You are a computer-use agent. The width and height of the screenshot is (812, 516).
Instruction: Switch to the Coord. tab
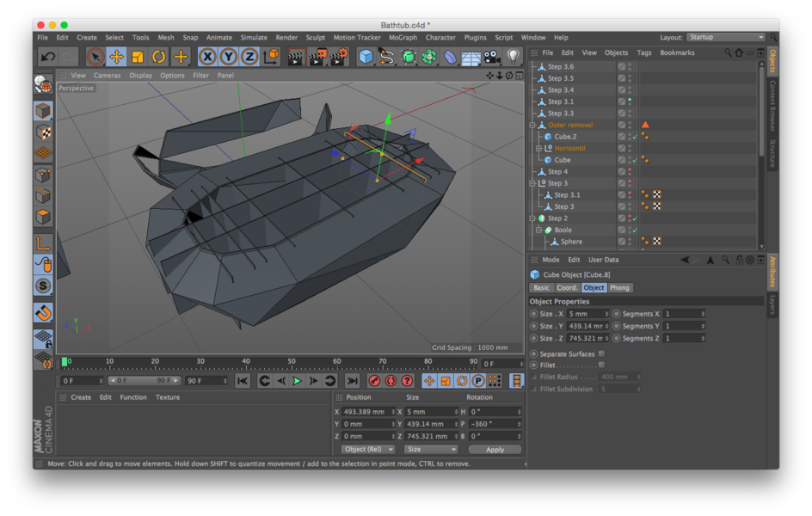pyautogui.click(x=567, y=288)
